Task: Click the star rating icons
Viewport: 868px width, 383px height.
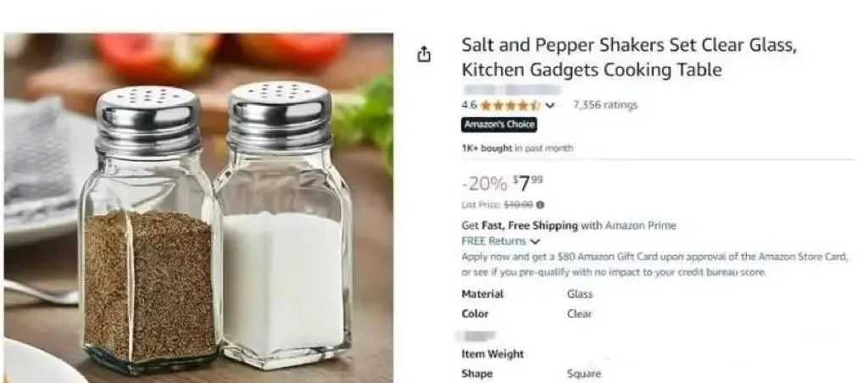Action: (509, 105)
